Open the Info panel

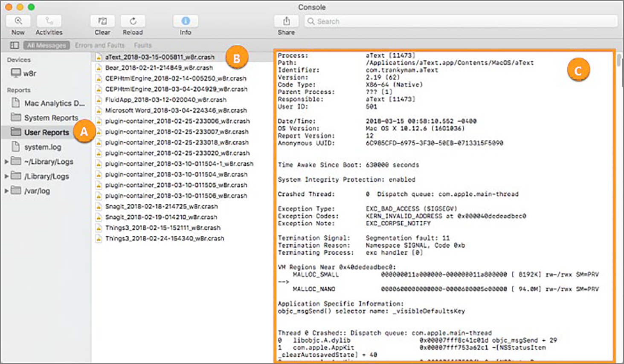click(x=185, y=21)
